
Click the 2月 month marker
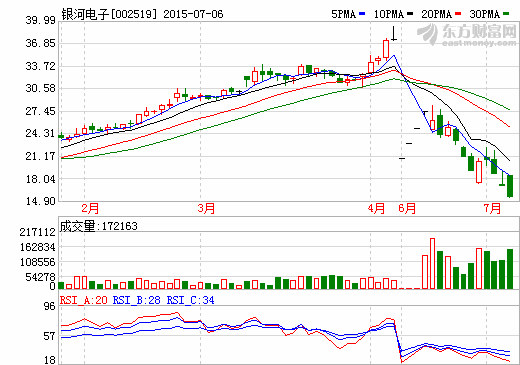pos(90,208)
